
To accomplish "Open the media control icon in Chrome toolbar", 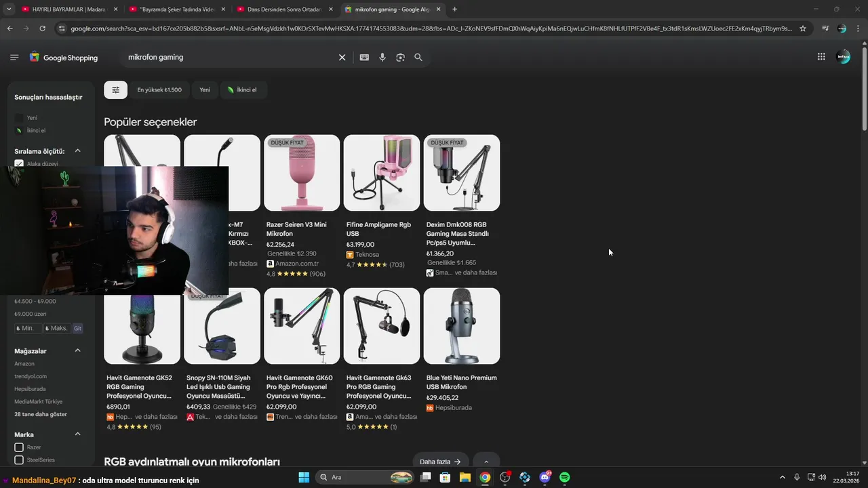I will pos(825,28).
